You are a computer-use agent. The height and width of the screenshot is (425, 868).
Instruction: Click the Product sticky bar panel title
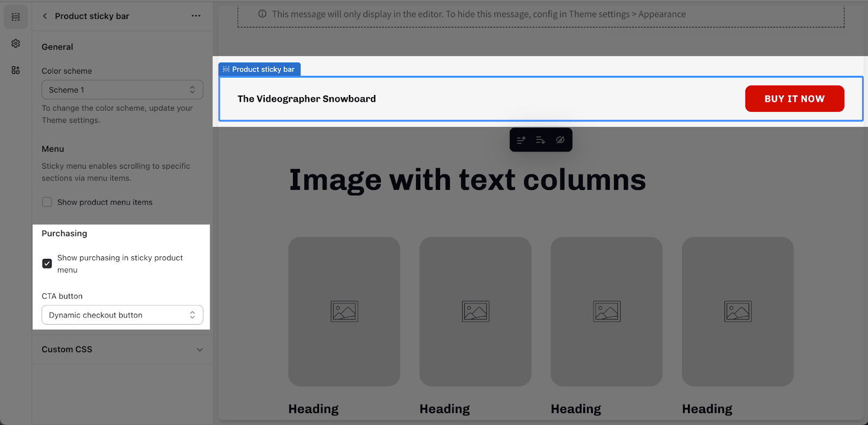(x=92, y=16)
